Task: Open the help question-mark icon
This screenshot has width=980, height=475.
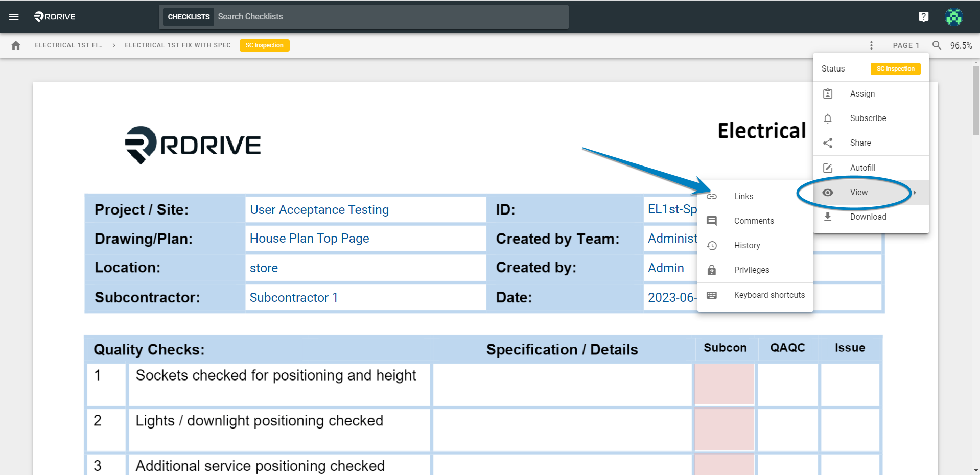Action: (x=923, y=17)
